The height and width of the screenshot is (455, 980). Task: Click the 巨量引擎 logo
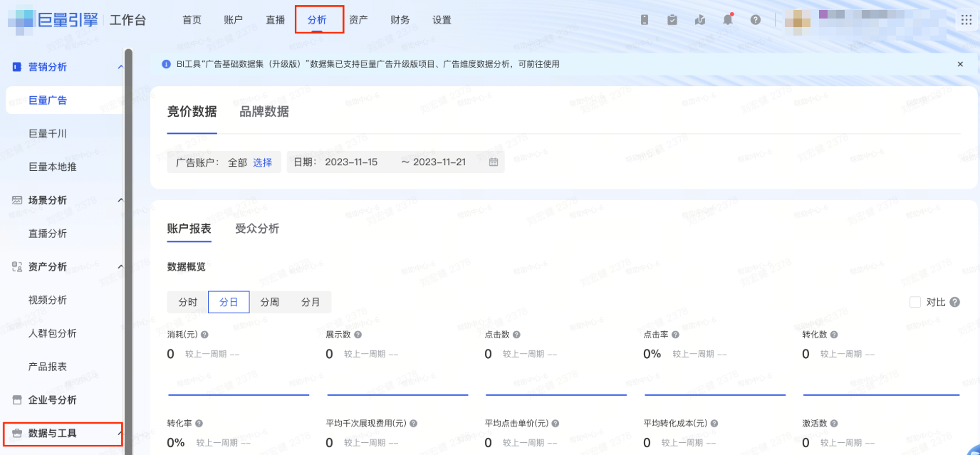pyautogui.click(x=53, y=20)
